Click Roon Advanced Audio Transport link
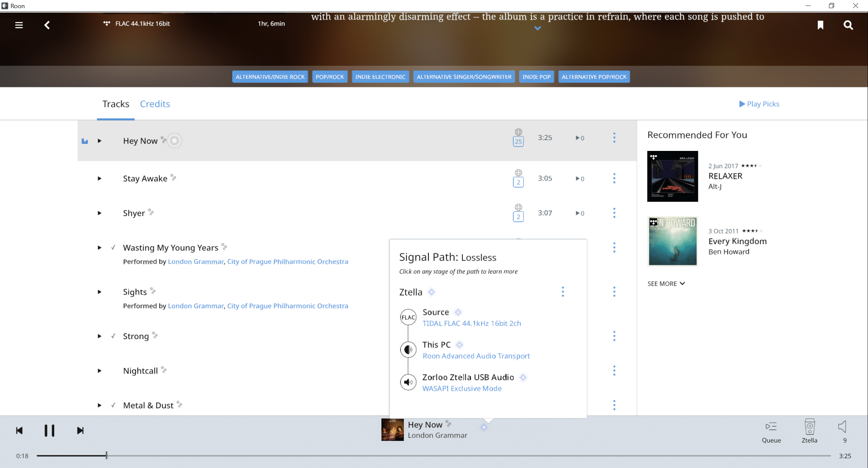The image size is (868, 468). pos(476,356)
